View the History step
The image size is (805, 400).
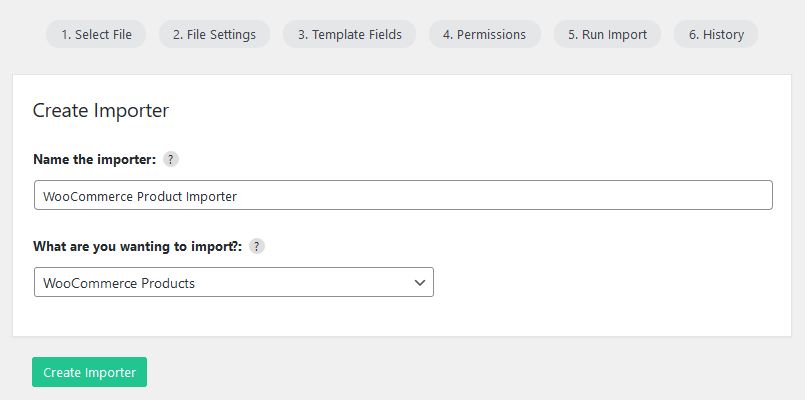pyautogui.click(x=716, y=34)
